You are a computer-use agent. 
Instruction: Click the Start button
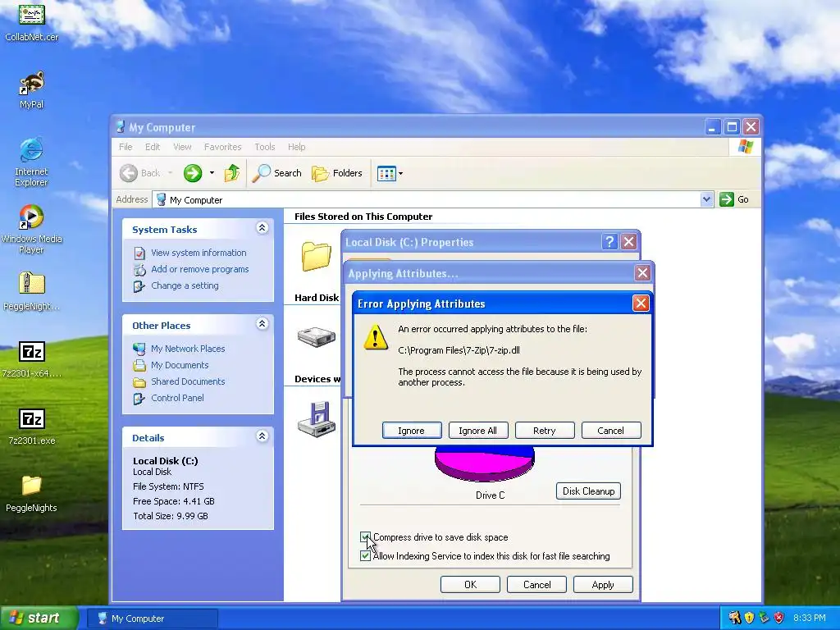tap(39, 618)
